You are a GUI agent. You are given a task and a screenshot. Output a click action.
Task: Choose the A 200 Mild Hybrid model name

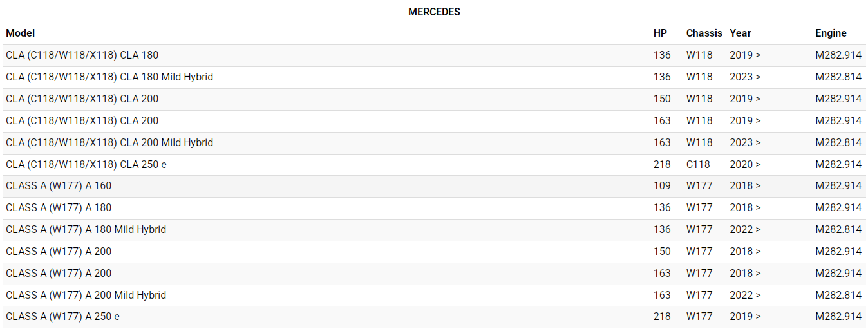point(86,295)
